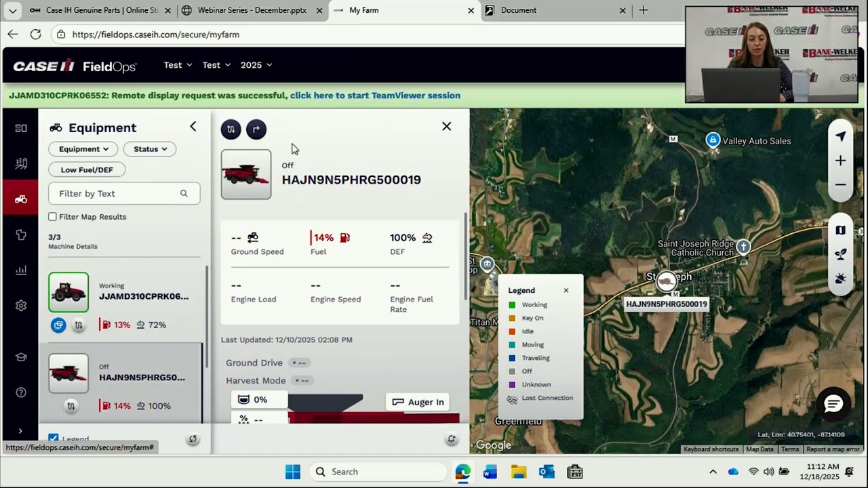Select the Equipment tractor sidebar icon

[x=21, y=199]
